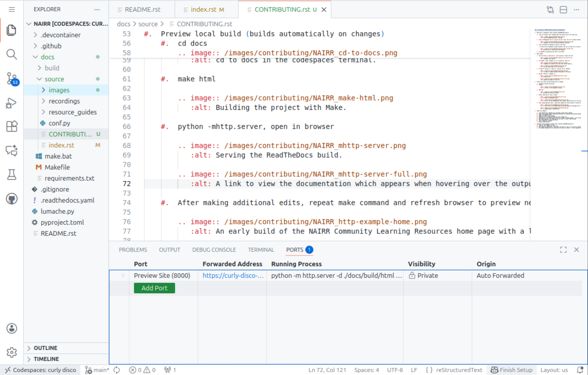This screenshot has height=375, width=588.
Task: Click the Codespaces: curly disco remote indicator
Action: [x=40, y=370]
